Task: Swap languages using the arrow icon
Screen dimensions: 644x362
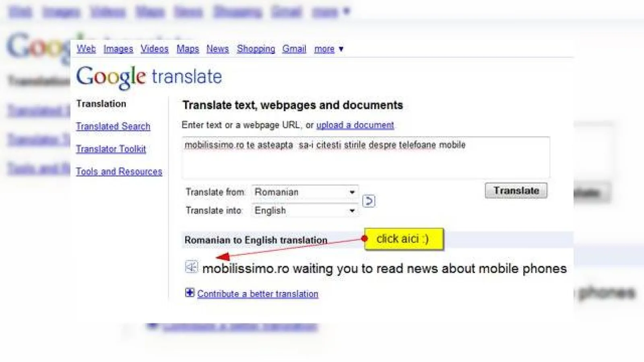Action: pos(369,201)
